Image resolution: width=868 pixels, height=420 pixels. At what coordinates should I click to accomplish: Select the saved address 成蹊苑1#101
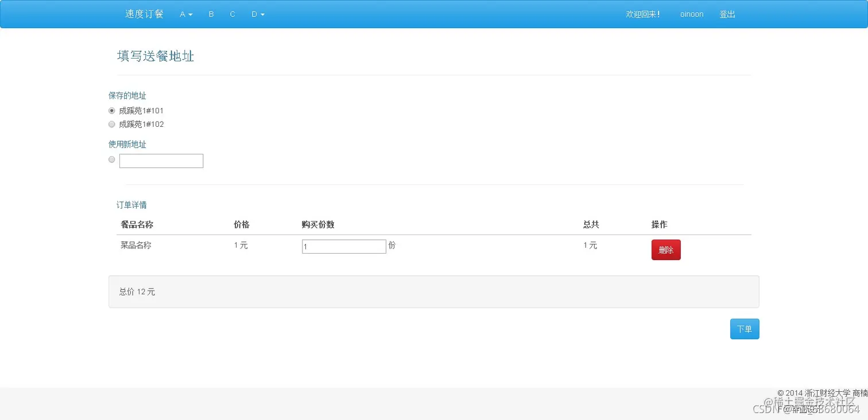point(112,111)
